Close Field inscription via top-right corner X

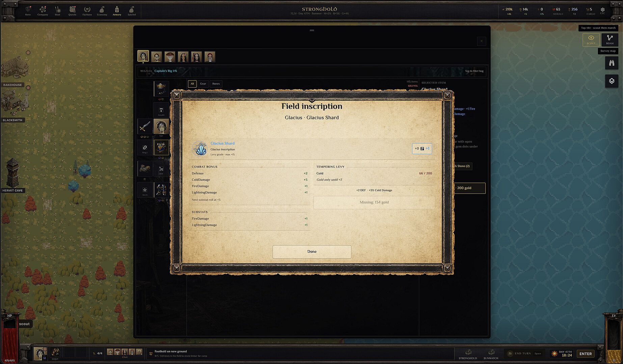pos(447,95)
